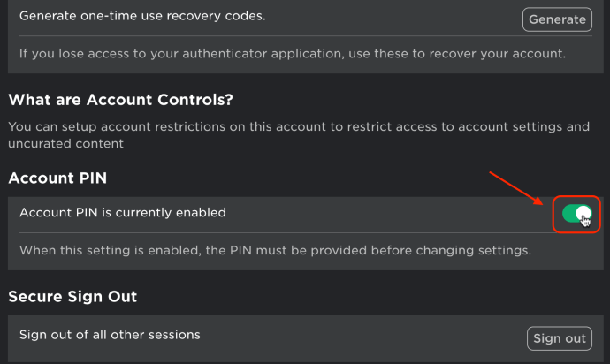Disable the Account PIN toggle switch
Viewport: 610px width, 364px height.
pos(576,214)
